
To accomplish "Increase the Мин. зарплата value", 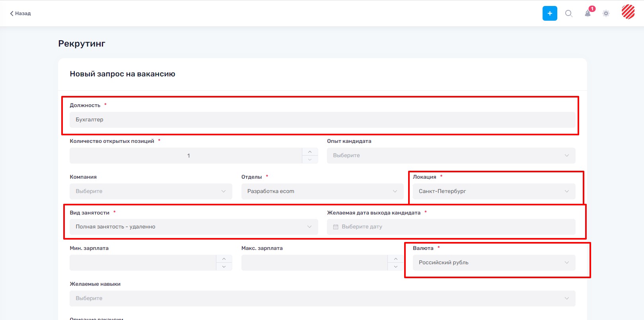I will point(224,259).
